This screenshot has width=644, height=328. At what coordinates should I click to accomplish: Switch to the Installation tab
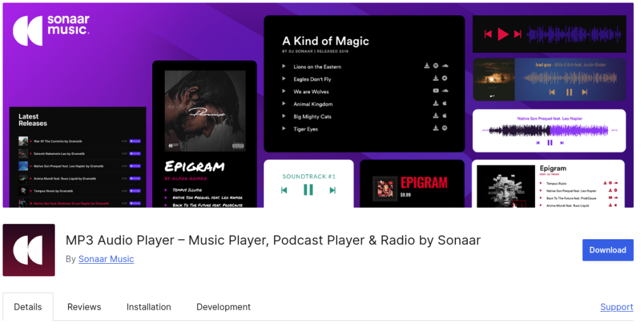[148, 307]
